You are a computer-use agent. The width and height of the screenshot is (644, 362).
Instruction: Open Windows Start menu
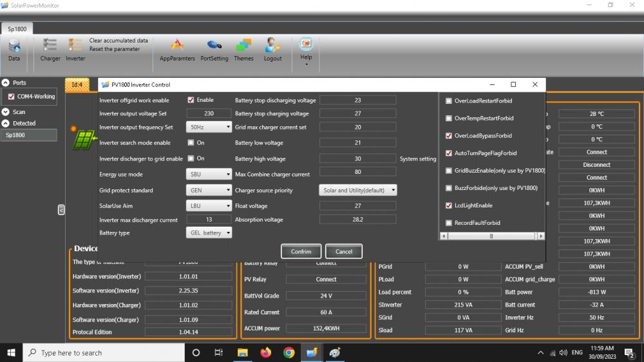pyautogui.click(x=11, y=352)
